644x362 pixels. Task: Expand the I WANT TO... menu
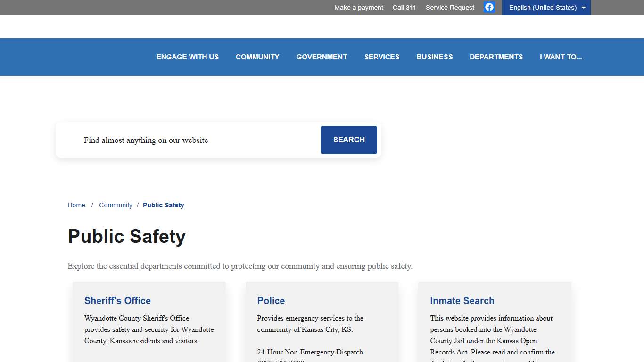(x=561, y=57)
